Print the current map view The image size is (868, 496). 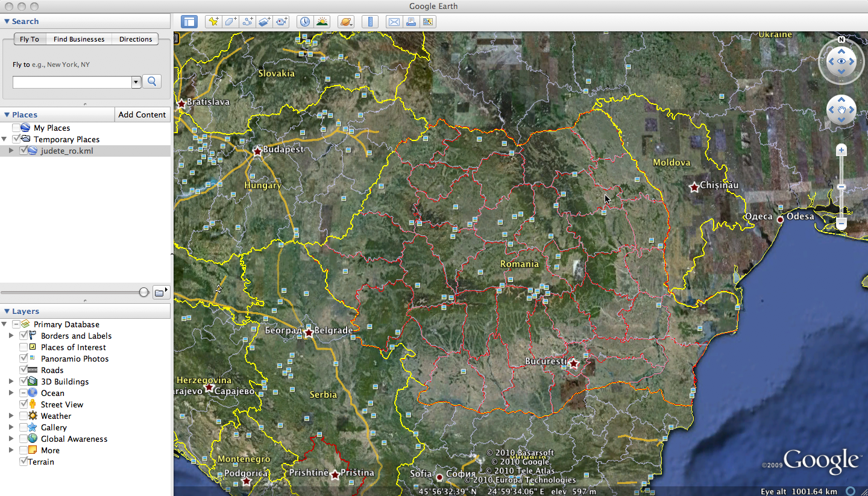[x=411, y=22]
